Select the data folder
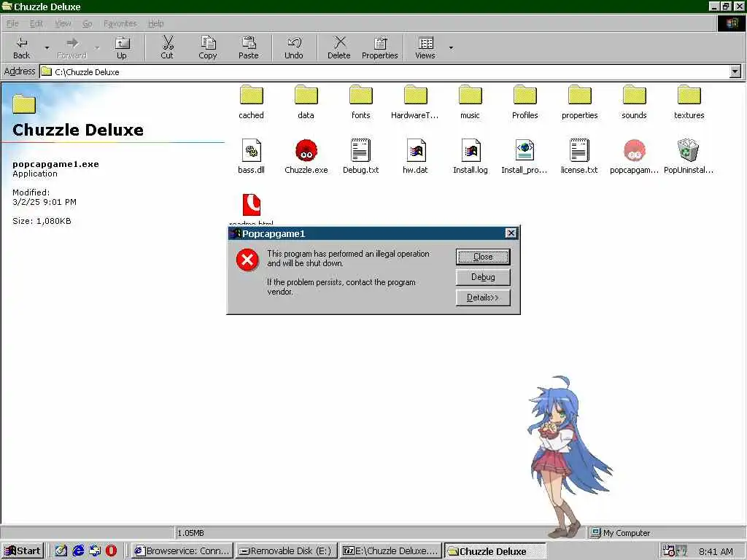The height and width of the screenshot is (560, 747). [306, 102]
